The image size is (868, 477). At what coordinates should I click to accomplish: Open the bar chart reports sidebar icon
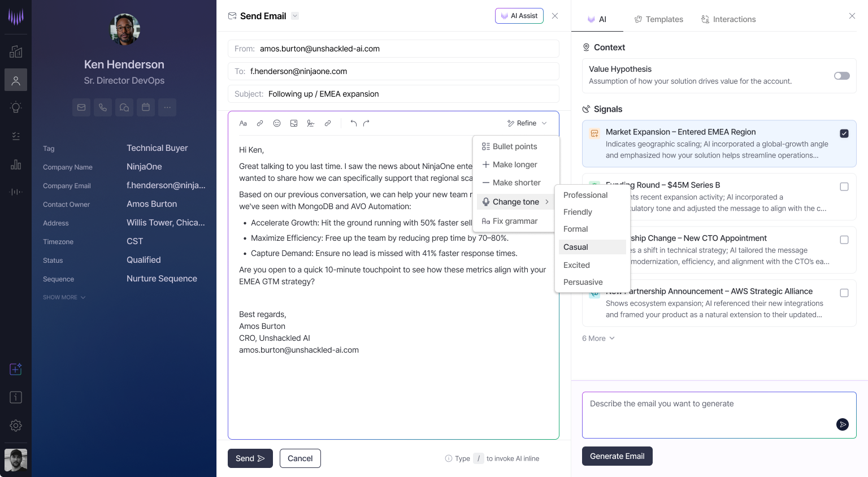point(16,164)
